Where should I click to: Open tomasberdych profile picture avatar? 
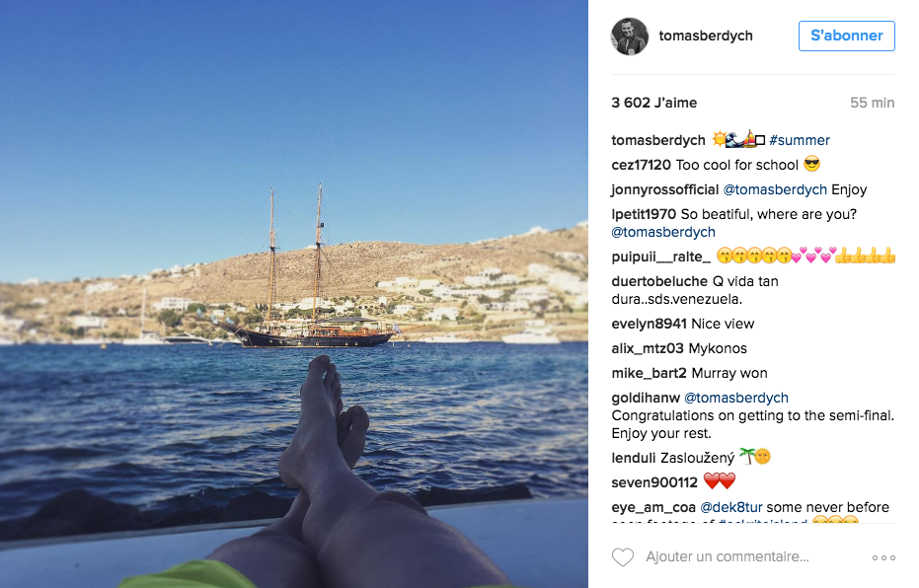[630, 37]
